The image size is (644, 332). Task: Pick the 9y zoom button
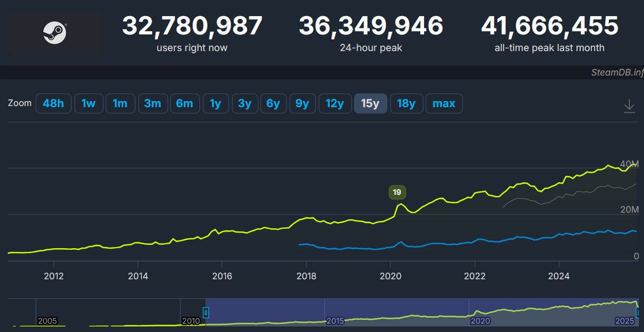302,103
